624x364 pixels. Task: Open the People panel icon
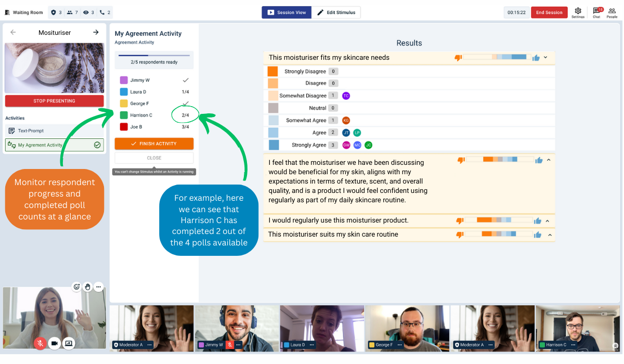pos(612,11)
